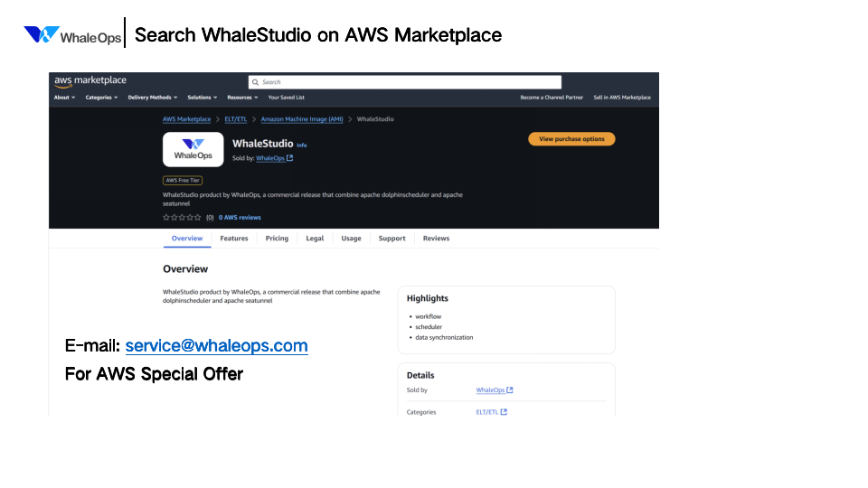This screenshot has width=868, height=488.
Task: Click the star rating icons
Action: pos(182,218)
